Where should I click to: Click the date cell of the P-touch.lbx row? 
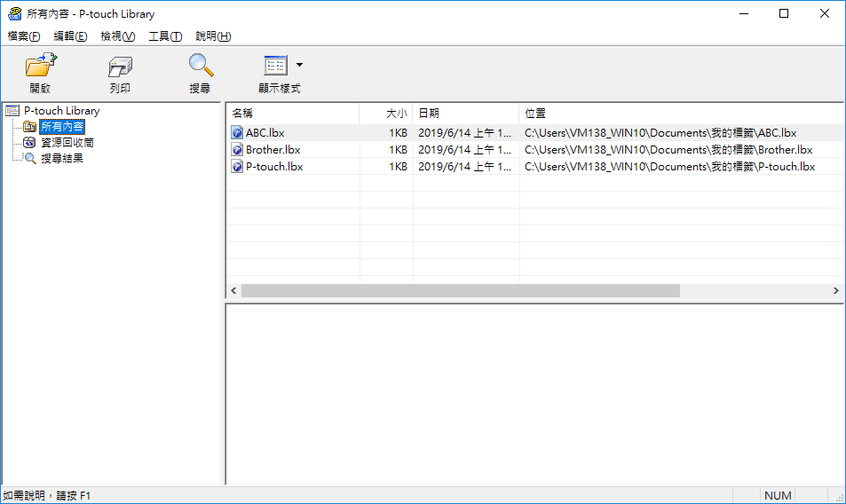click(464, 167)
